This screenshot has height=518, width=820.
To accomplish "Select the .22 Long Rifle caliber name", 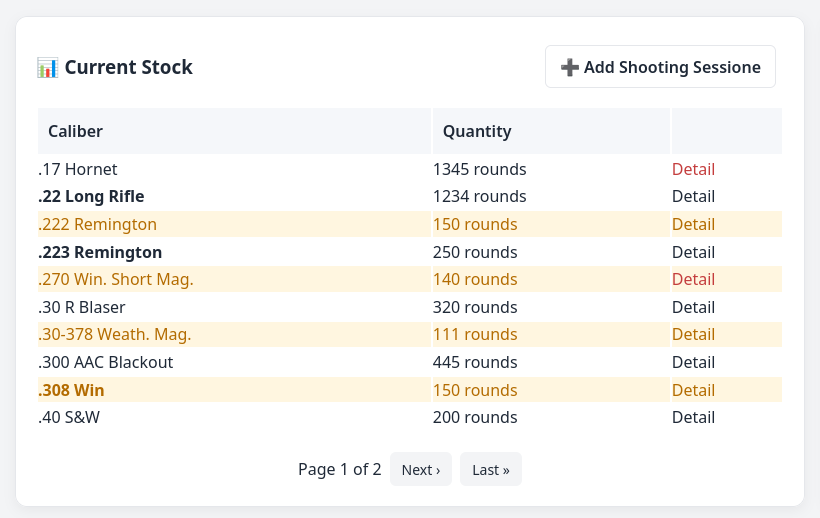I will click(x=91, y=196).
